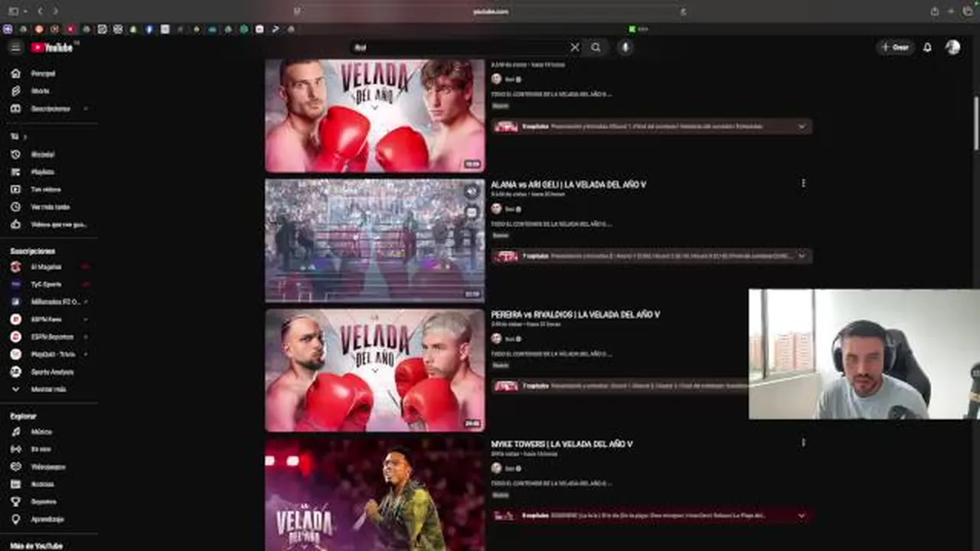The height and width of the screenshot is (551, 980).
Task: Click channel avatar under ALANA vs ARI GELI
Action: [x=496, y=209]
